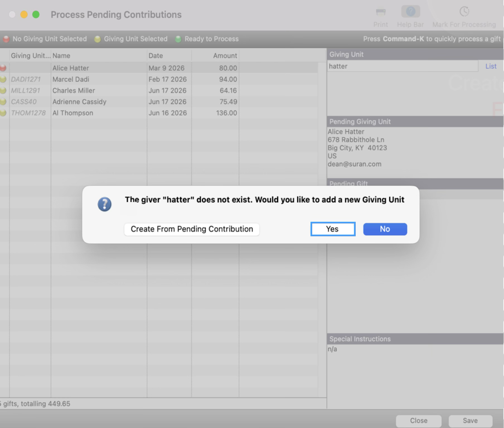
Task: Click the Save button at bottom
Action: [x=470, y=420]
